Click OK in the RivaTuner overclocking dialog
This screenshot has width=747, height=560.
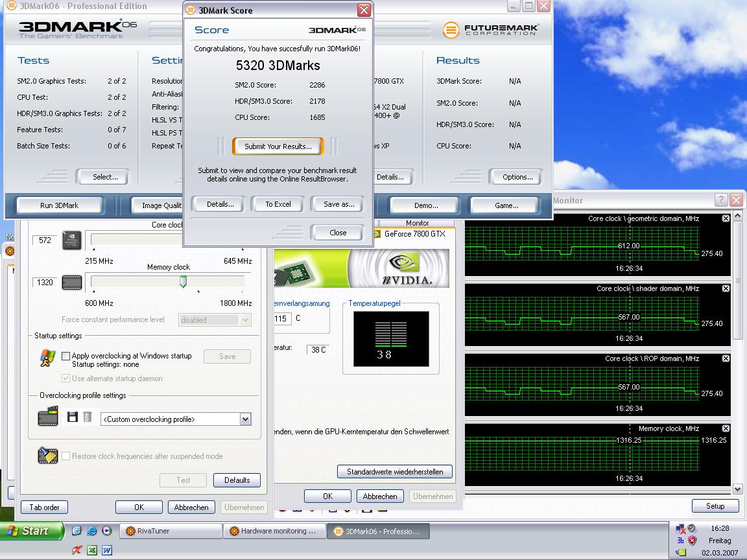pyautogui.click(x=139, y=507)
